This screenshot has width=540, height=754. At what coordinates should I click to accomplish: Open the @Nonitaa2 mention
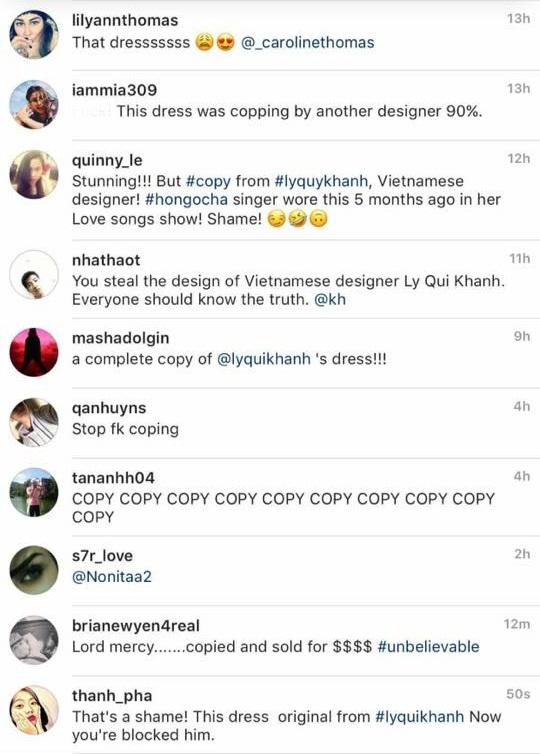[x=112, y=577]
